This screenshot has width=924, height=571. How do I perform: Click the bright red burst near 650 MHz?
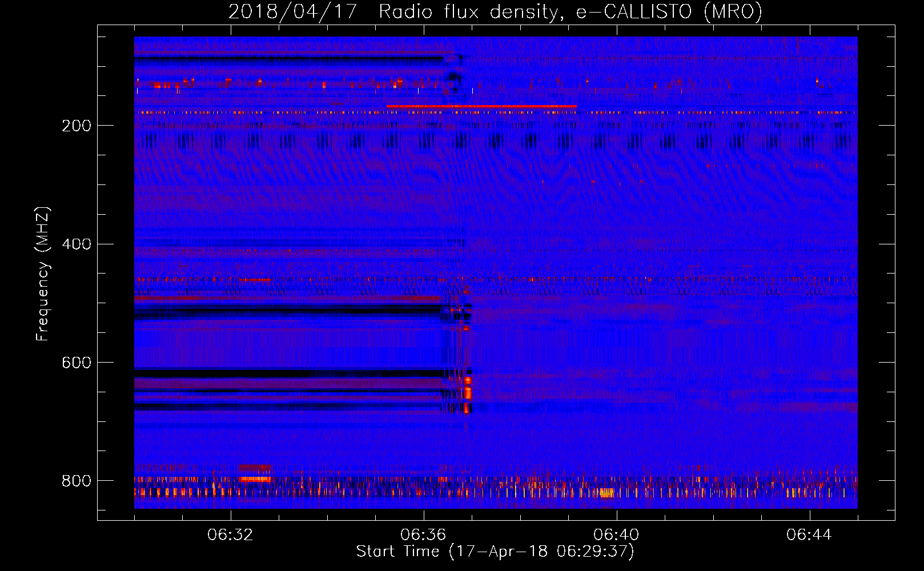click(468, 393)
